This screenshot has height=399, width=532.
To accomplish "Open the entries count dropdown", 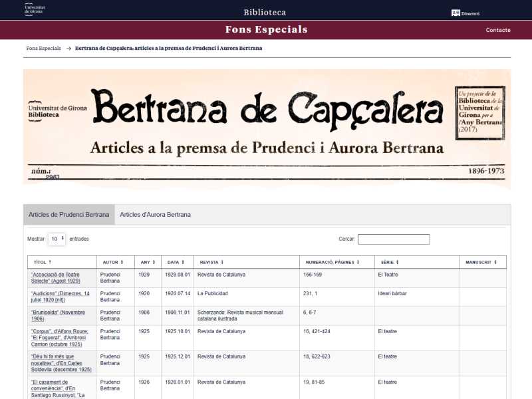I will coord(57,239).
